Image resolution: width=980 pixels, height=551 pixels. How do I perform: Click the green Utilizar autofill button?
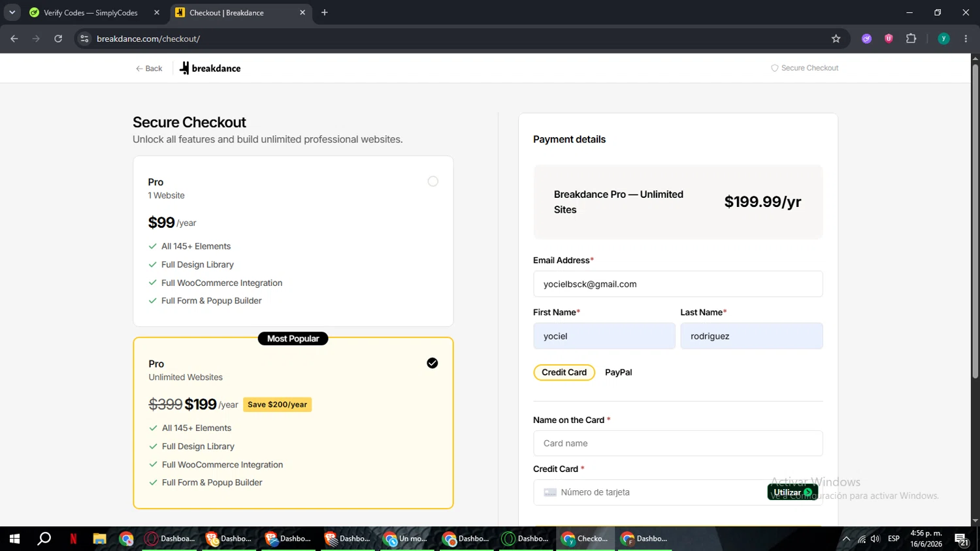coord(792,492)
